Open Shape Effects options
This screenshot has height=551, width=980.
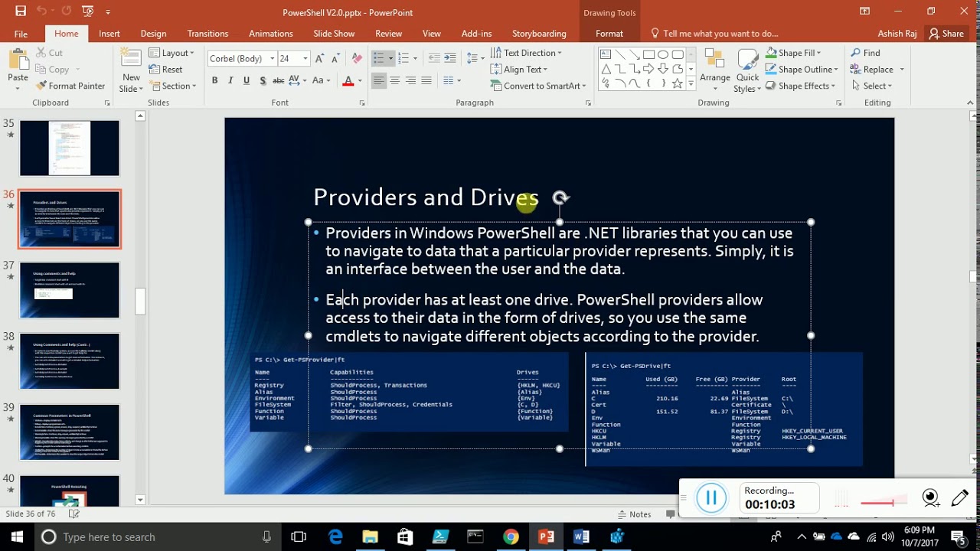point(802,86)
